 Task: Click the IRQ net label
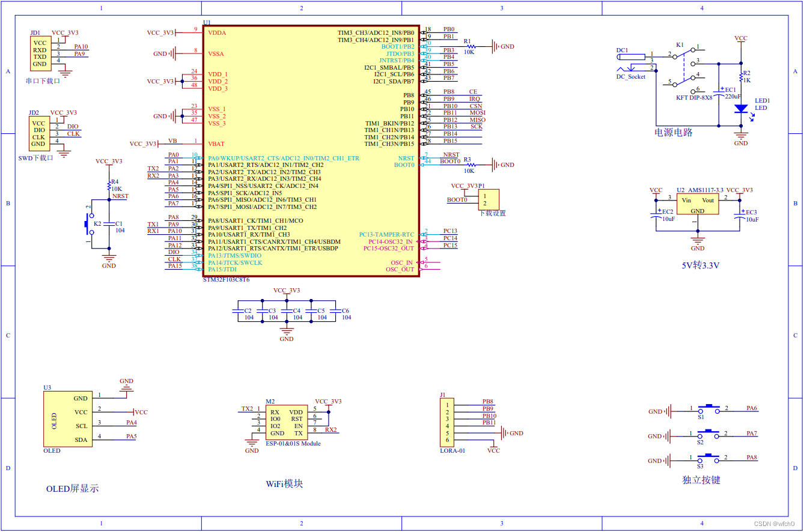(474, 98)
